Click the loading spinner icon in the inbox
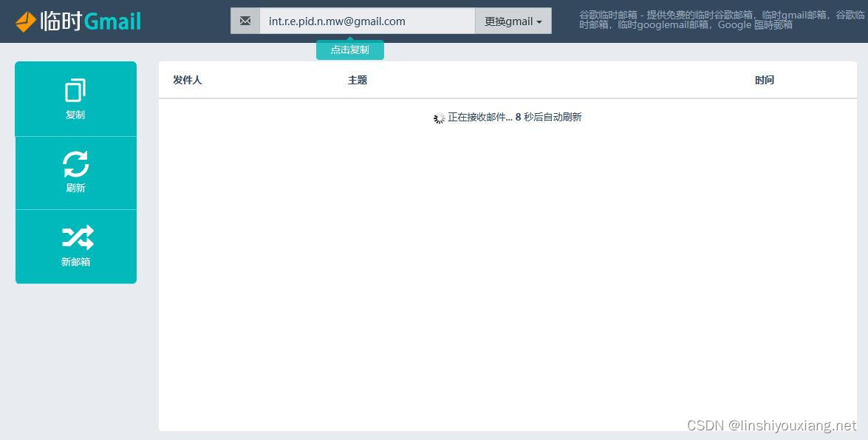 439,118
